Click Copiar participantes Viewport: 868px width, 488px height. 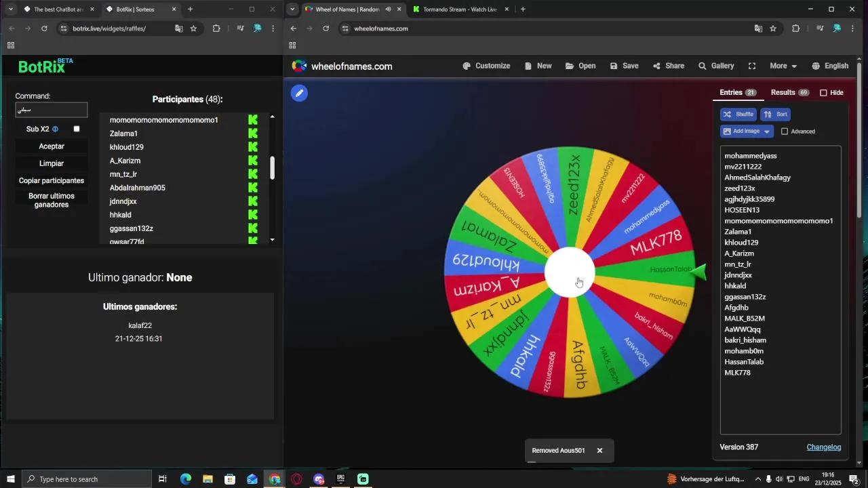pyautogui.click(x=52, y=181)
